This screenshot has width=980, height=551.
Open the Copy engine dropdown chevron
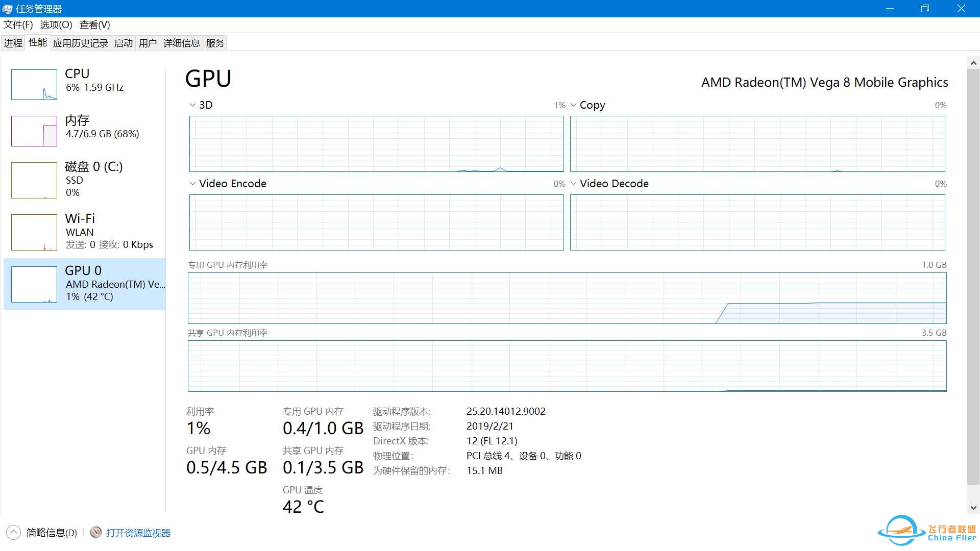coord(573,105)
